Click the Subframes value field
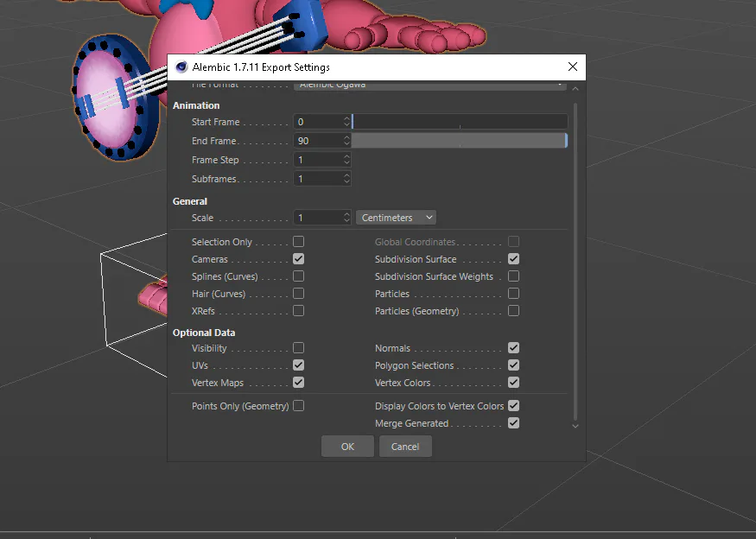The width and height of the screenshot is (756, 539). pos(318,179)
